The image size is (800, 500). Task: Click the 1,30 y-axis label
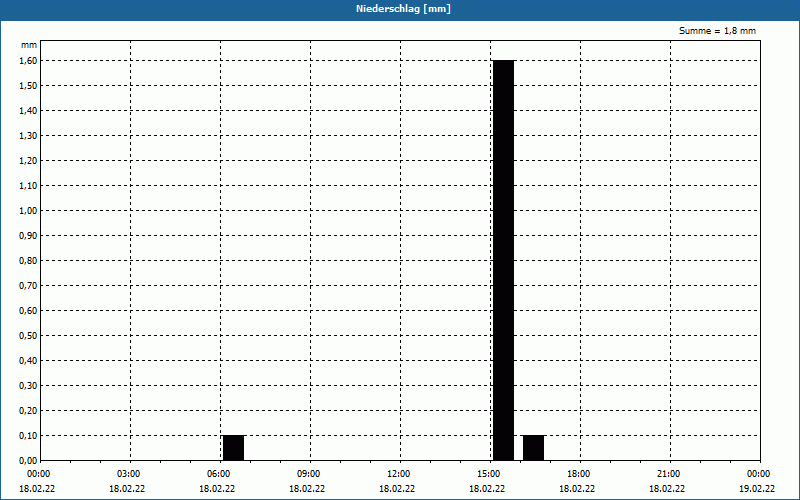(28, 136)
